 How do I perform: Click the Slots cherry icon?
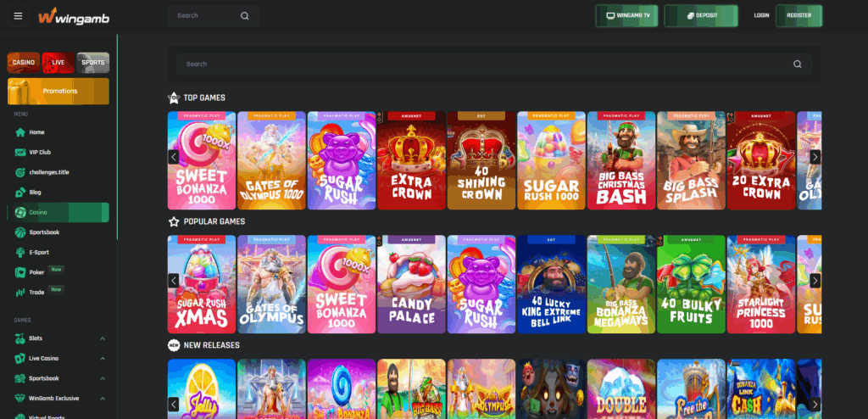[x=20, y=338]
